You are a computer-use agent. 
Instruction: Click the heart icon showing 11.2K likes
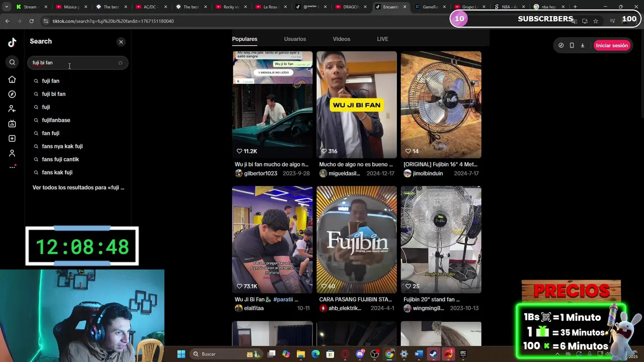tap(239, 151)
